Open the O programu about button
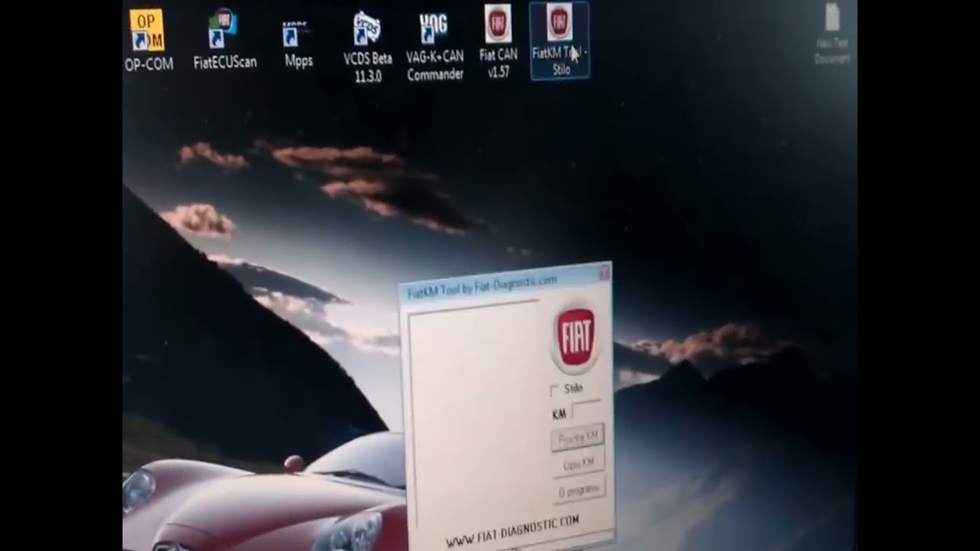980x551 pixels. [x=579, y=490]
